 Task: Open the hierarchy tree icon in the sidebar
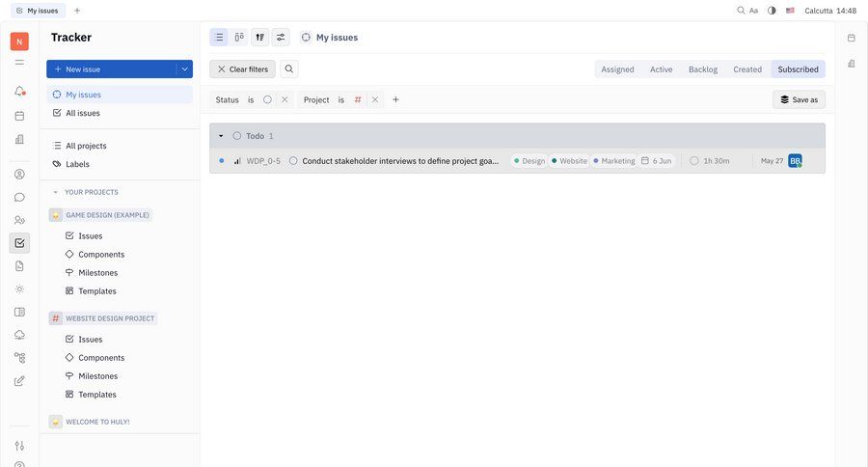pos(19,358)
